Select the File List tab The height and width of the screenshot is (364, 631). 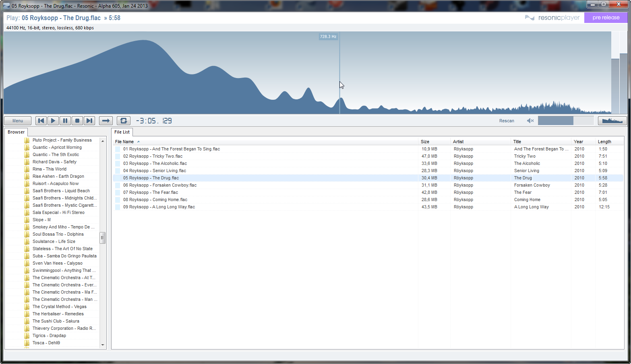point(122,132)
